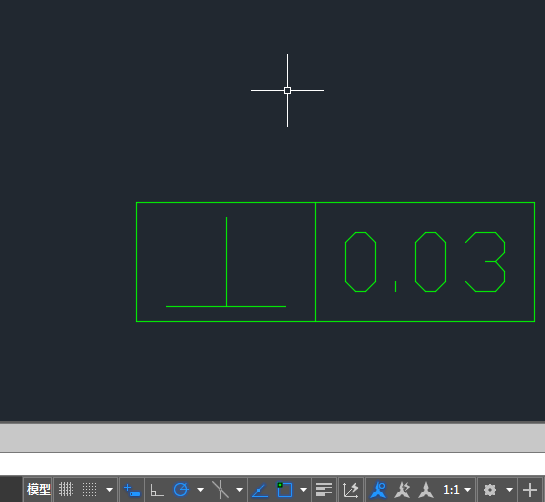Open workspace switching gear icon
545x502 pixels.
point(490,490)
